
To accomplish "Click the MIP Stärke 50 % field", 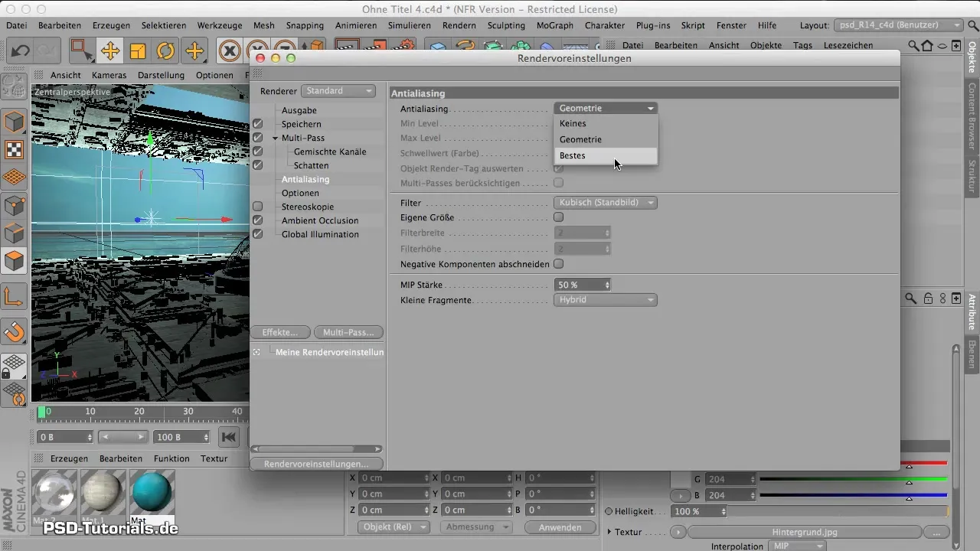I will [582, 285].
